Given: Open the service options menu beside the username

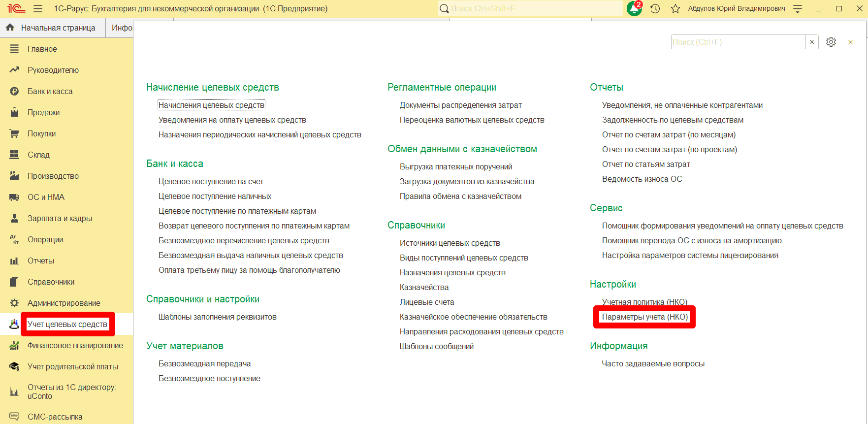Looking at the screenshot, I should click(x=798, y=9).
